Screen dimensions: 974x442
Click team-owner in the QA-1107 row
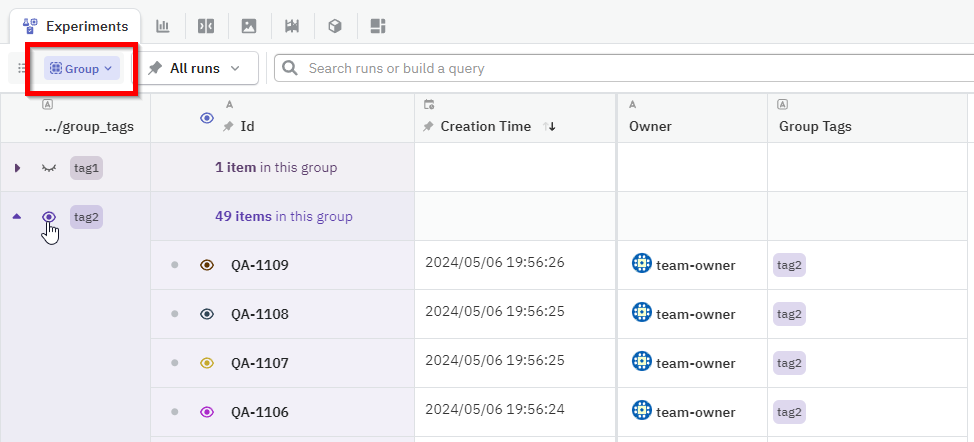coord(695,363)
